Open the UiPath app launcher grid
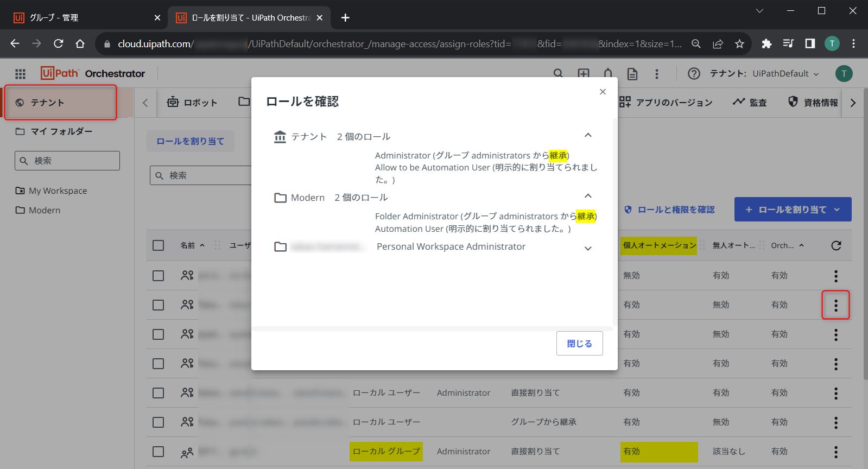 pyautogui.click(x=20, y=74)
